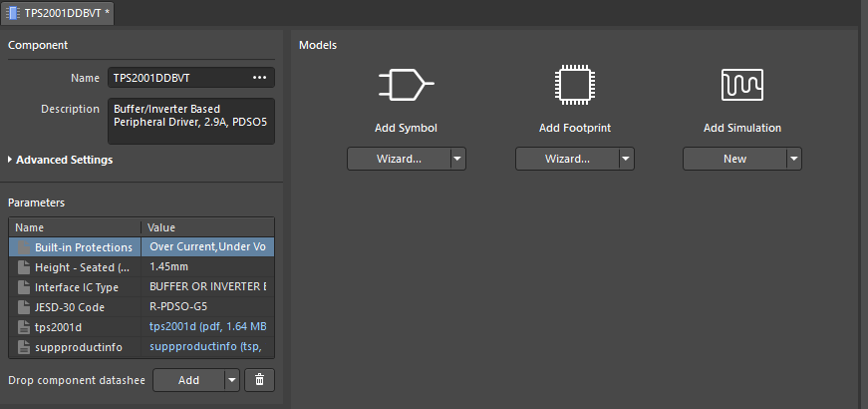Click the 1.45mm value cell

[x=207, y=266]
